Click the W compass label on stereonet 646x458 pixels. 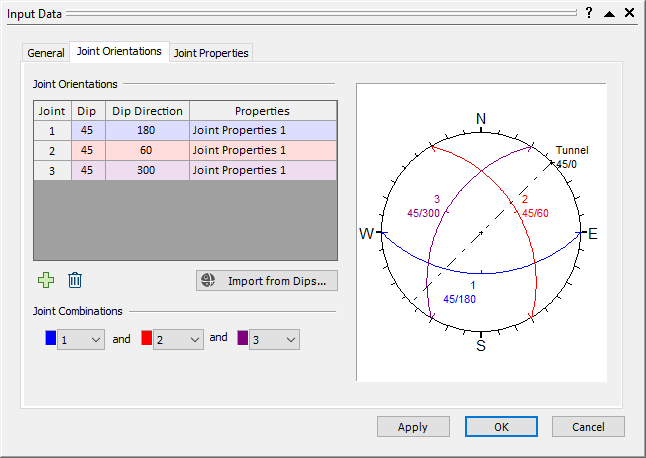[366, 234]
